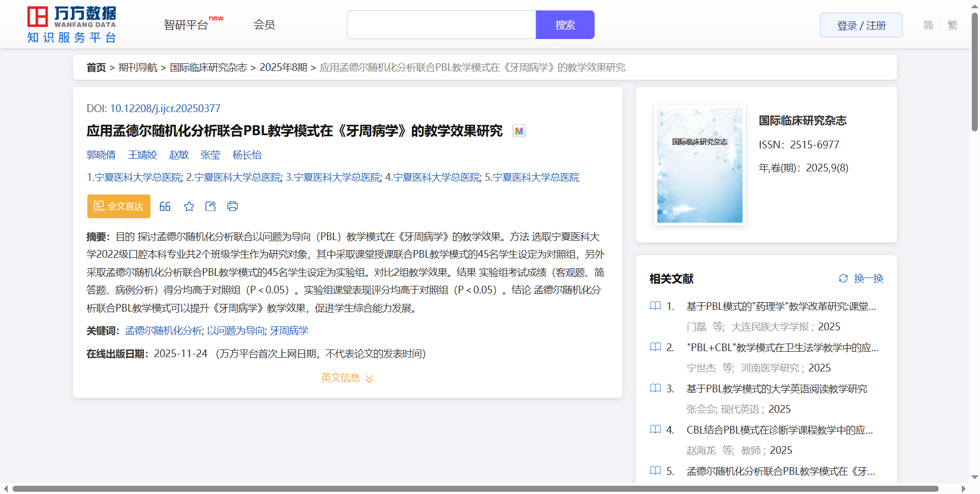980x494 pixels.
Task: Click the share article icon
Action: [210, 207]
